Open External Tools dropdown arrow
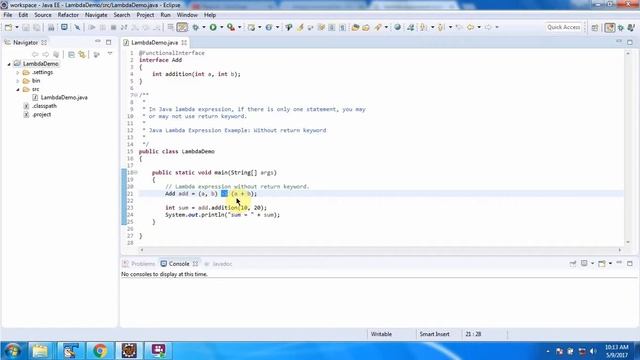 tap(240, 27)
